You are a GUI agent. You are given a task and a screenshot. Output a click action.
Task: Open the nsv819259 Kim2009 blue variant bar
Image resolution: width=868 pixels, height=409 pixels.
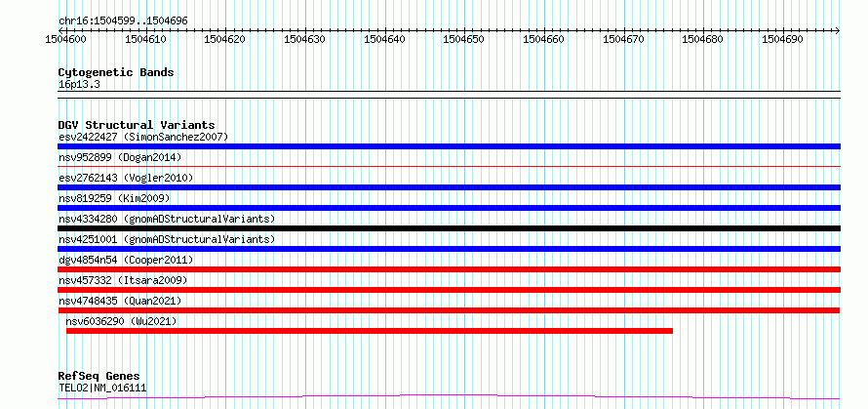(x=449, y=208)
